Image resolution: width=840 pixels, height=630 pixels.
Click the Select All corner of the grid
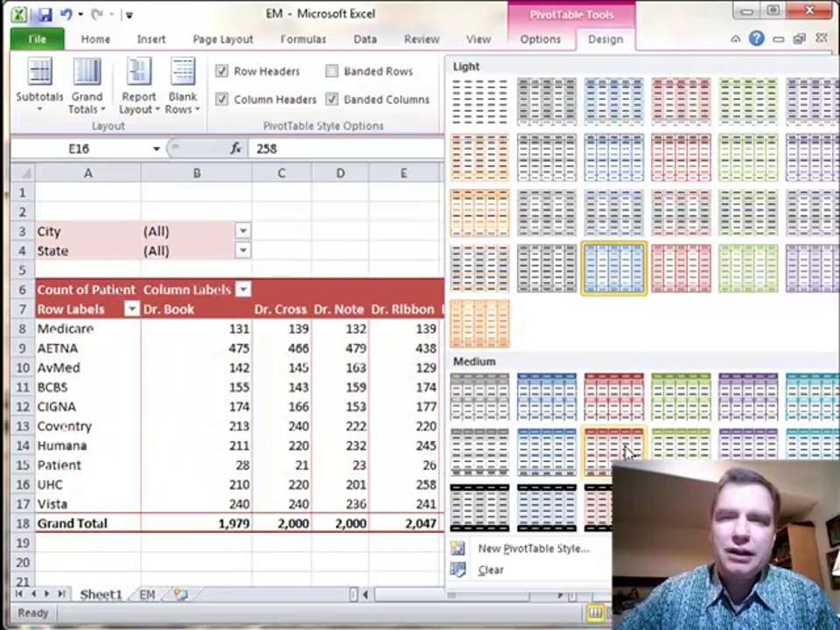click(x=23, y=173)
